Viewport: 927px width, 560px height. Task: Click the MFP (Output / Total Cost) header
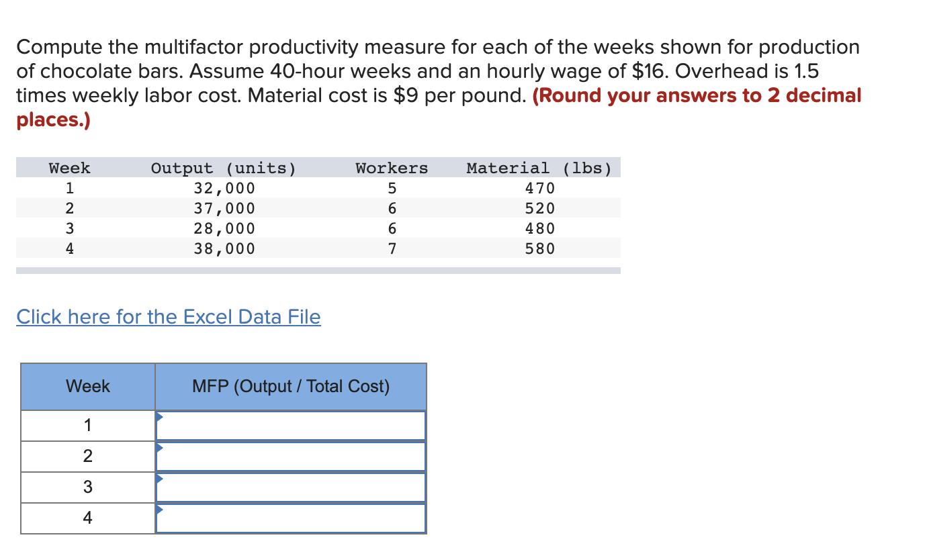[x=290, y=386]
